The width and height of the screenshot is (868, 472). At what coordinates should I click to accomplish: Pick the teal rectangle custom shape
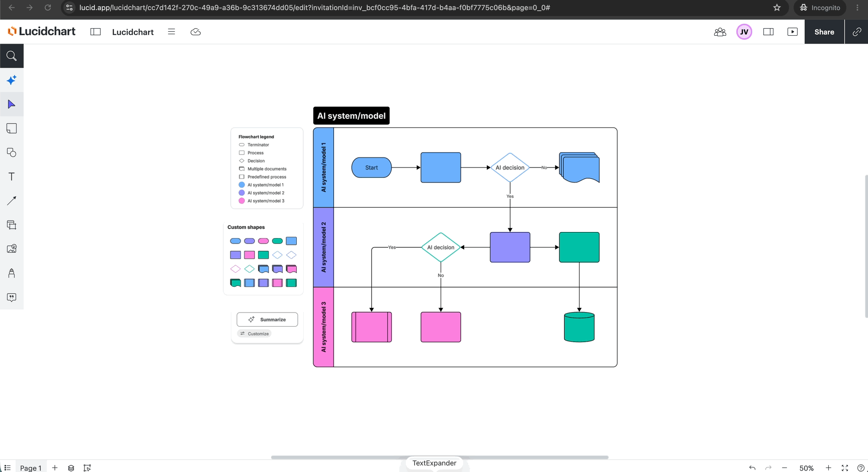263,255
